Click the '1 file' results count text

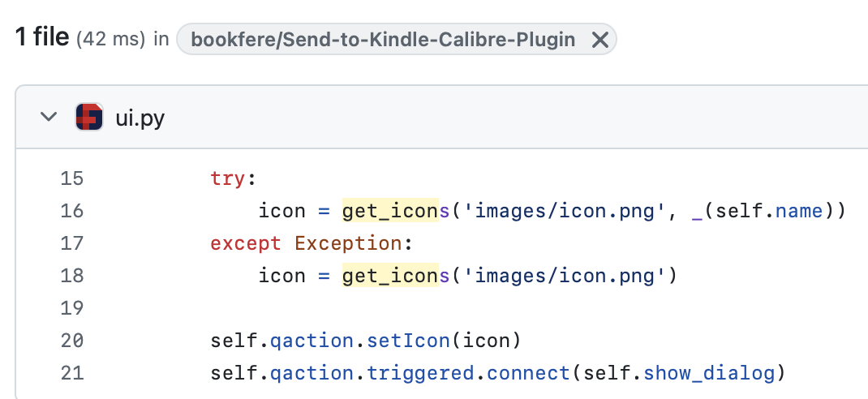[42, 38]
